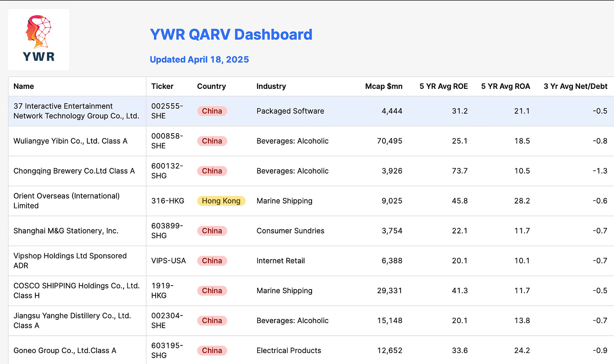Click Mcap value 6,388

point(392,261)
